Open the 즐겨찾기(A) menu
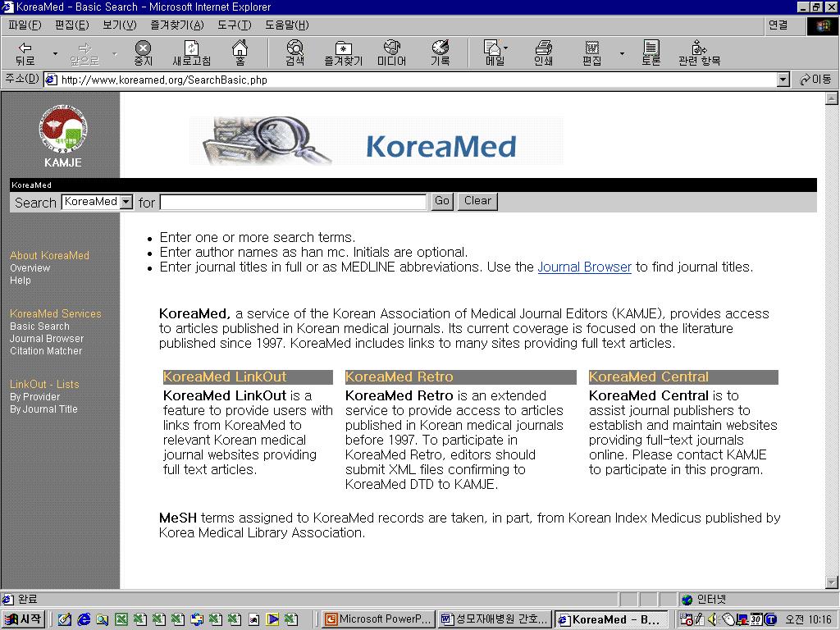840x630 pixels. pos(177,25)
